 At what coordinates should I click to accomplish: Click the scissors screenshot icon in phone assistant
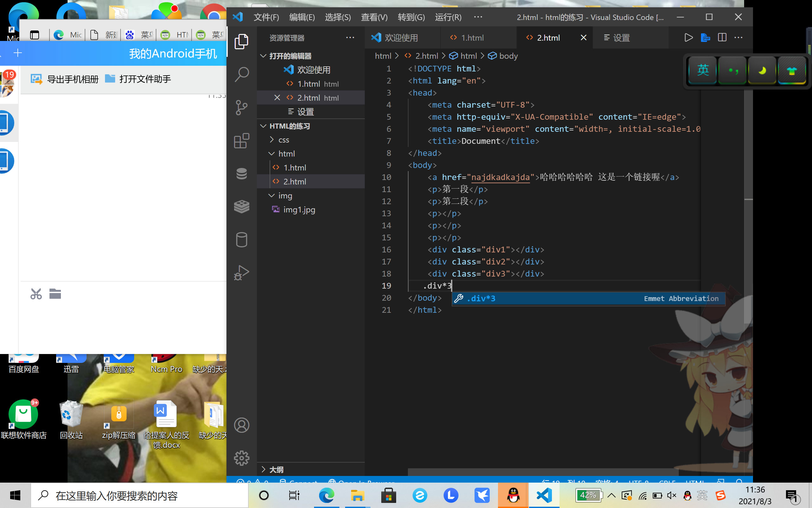[36, 294]
